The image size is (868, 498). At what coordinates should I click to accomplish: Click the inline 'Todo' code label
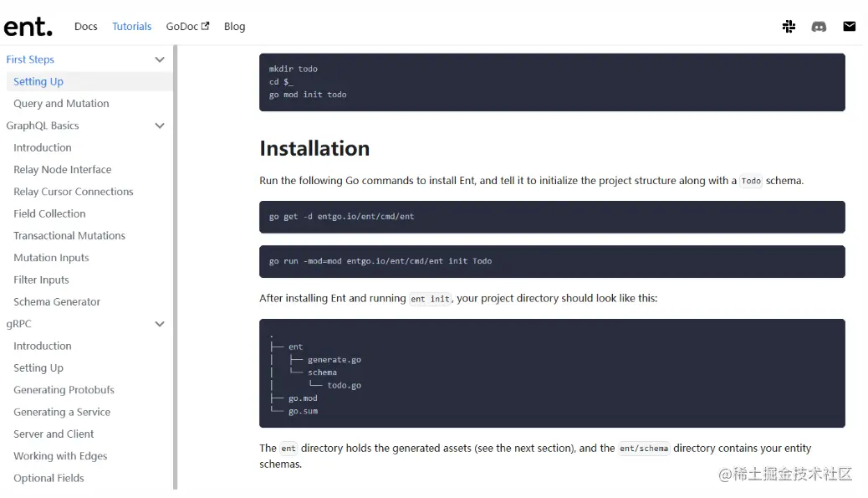(751, 181)
